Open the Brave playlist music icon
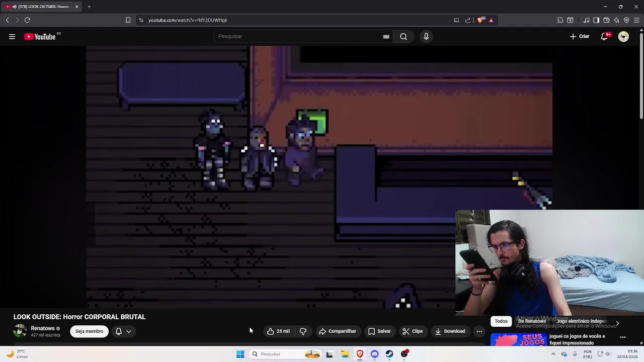 (x=587, y=20)
